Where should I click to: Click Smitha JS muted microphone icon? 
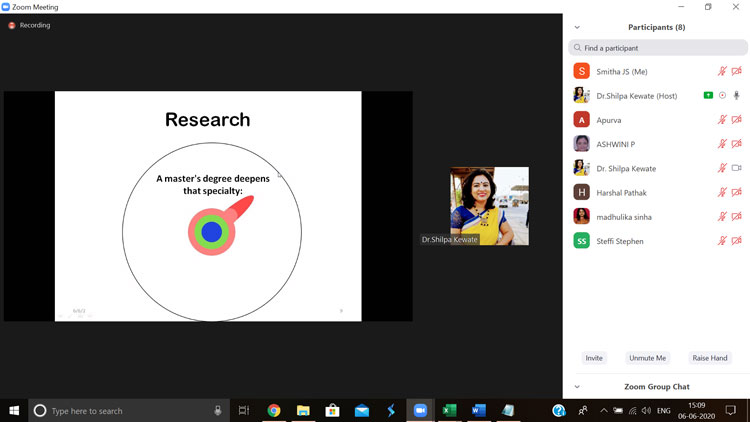click(x=722, y=71)
